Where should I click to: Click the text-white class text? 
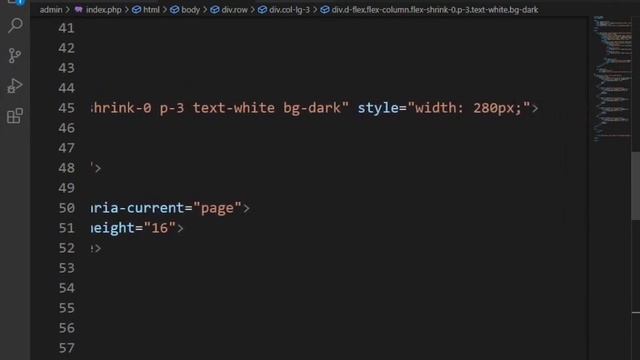(234, 108)
